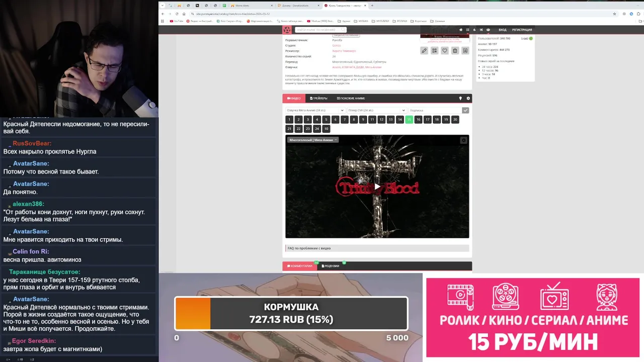
Task: Click the contact card icon button
Action: 465,51
